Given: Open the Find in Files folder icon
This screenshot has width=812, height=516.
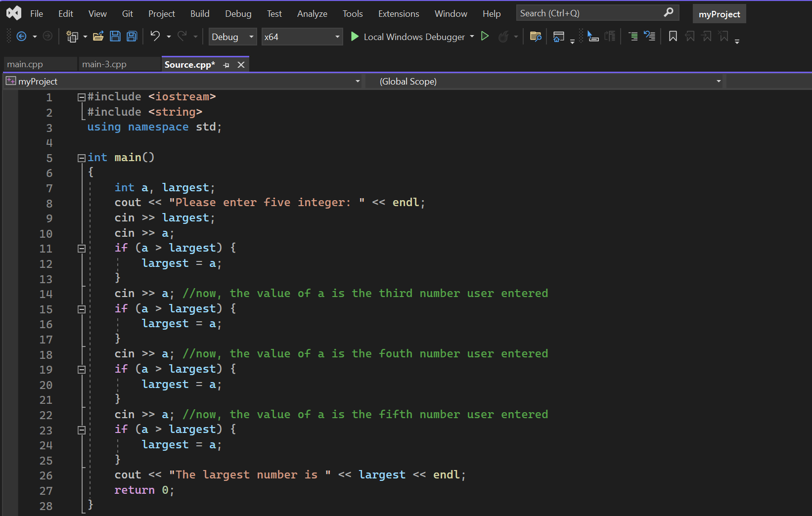Looking at the screenshot, I should click(535, 37).
